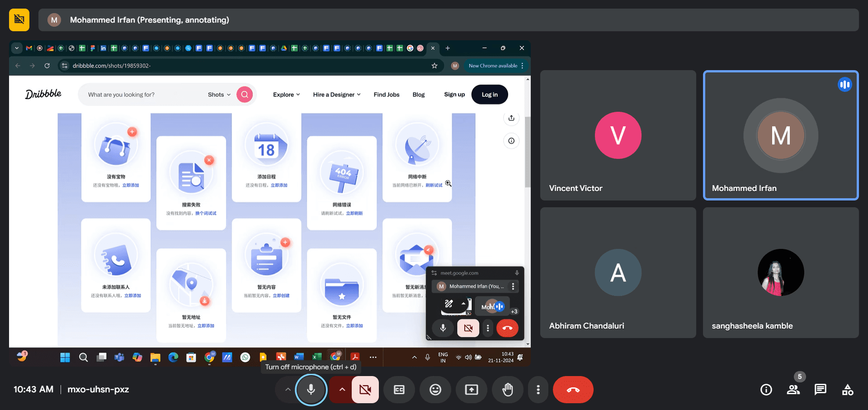Click the taskbar search icon
Viewport: 868px width, 410px height.
[83, 358]
